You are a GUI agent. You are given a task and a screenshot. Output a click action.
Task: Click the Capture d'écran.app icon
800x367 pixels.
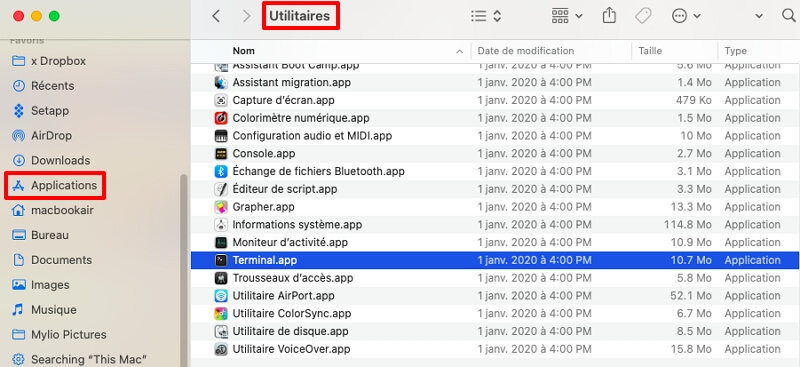coord(221,100)
